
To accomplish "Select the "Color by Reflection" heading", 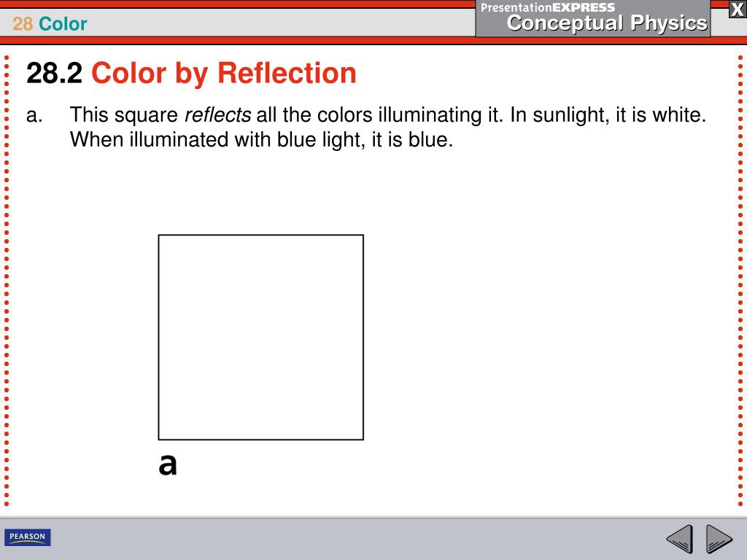I will 223,74.
